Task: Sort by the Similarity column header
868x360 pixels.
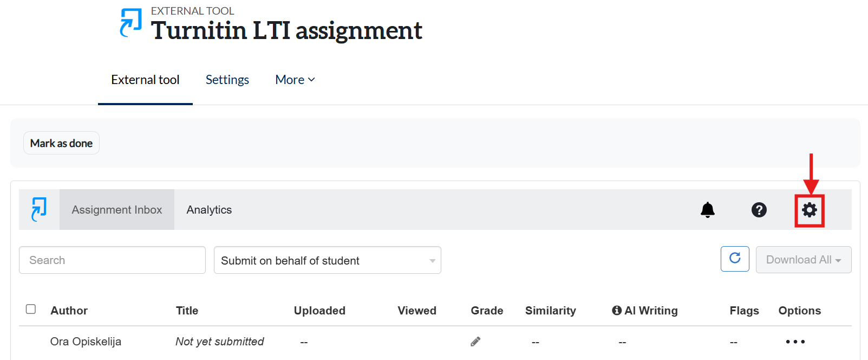Action: click(550, 311)
